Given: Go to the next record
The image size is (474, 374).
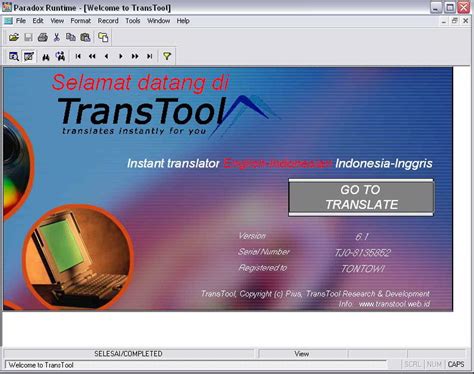Looking at the screenshot, I should [x=121, y=56].
